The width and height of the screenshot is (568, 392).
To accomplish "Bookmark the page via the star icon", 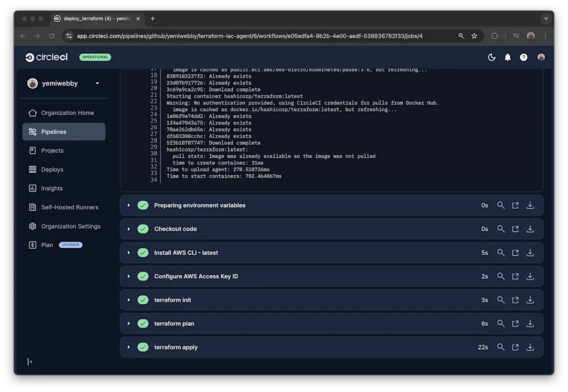I will [x=474, y=35].
